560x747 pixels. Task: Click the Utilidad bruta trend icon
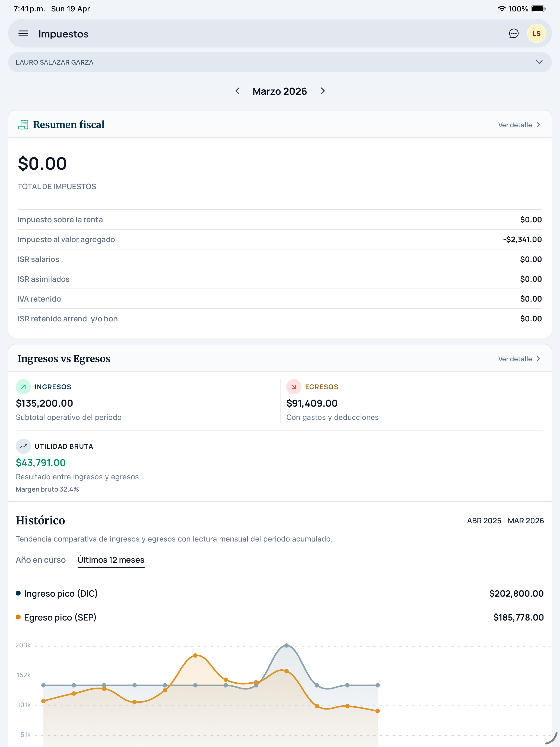pos(23,446)
